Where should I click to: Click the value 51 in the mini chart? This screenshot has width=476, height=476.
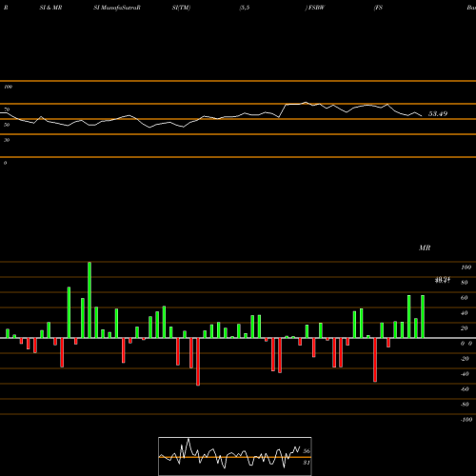click(x=307, y=463)
